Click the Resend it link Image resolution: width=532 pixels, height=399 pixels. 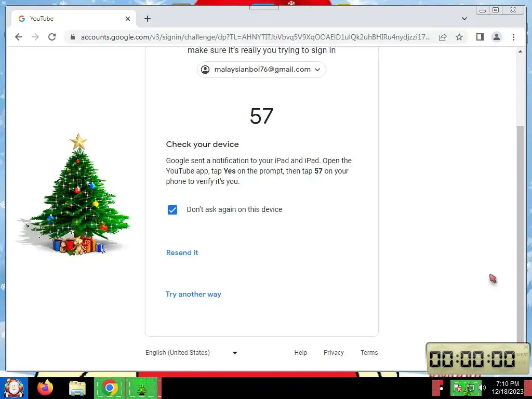[182, 252]
